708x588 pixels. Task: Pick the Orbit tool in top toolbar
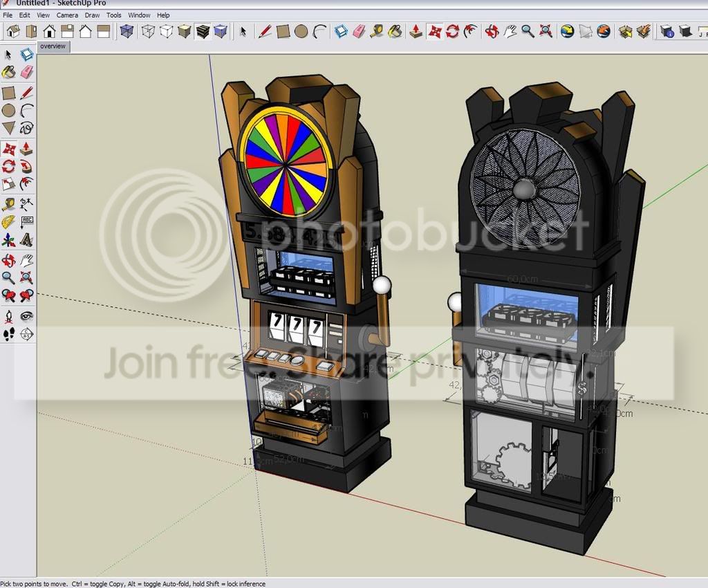click(492, 31)
